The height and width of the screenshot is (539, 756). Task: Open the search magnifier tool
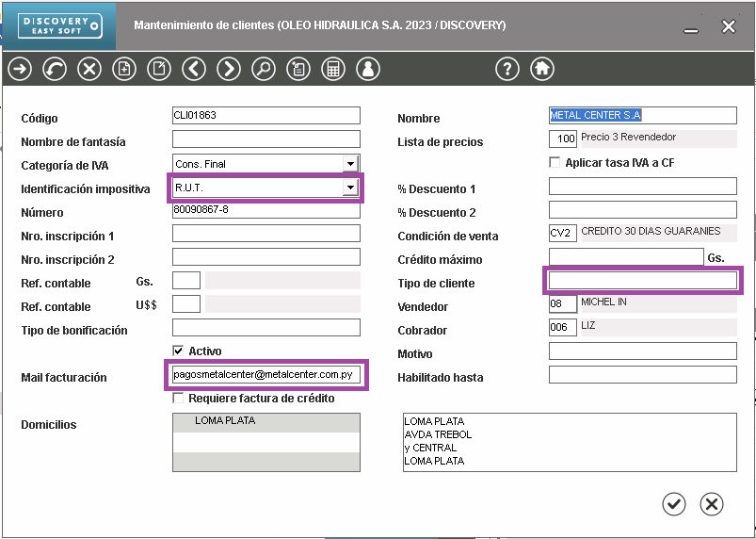click(264, 69)
